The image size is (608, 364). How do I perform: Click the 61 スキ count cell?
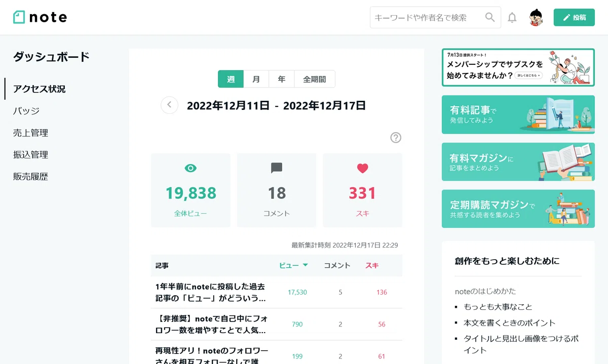tap(382, 356)
